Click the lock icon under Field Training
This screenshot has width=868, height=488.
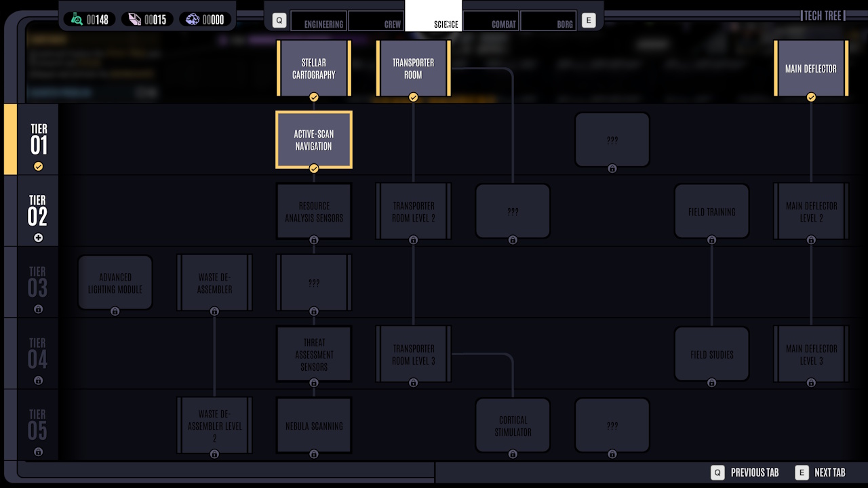711,239
